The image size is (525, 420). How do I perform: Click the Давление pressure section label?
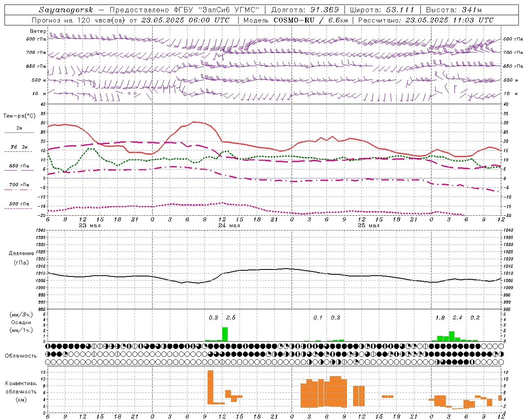[21, 253]
